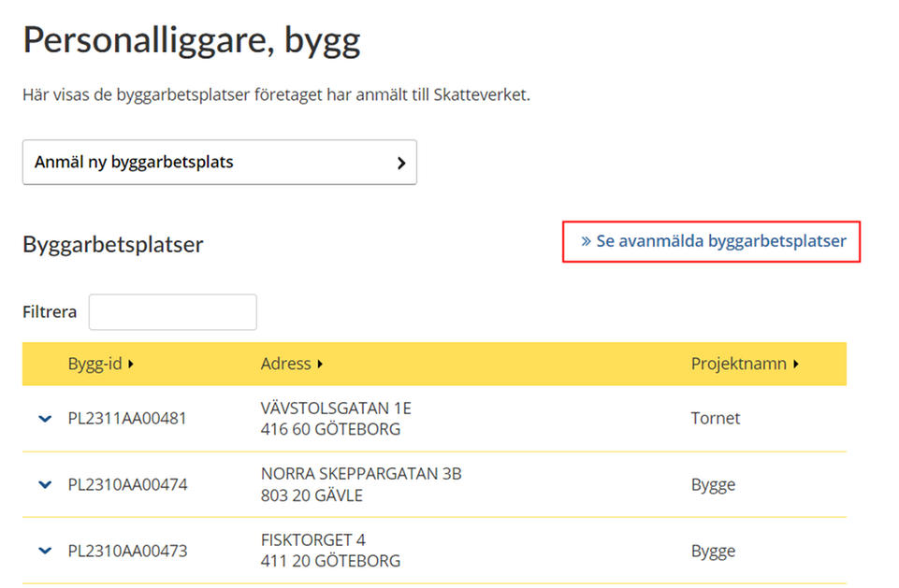Screen dimensions: 899x588
Task: Click arrow icon on Anmäl ny byggarbetsplats
Action: pyautogui.click(x=401, y=163)
